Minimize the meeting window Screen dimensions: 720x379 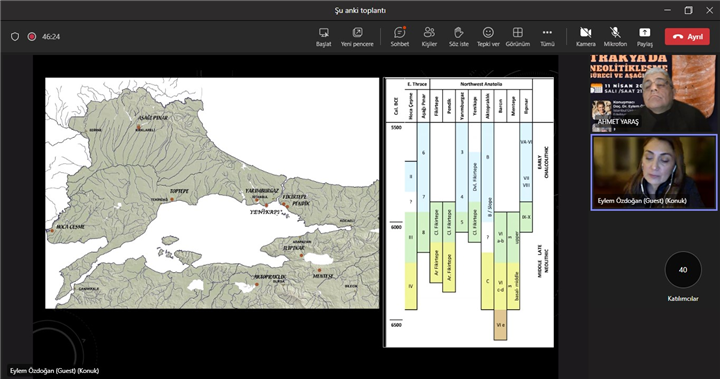click(x=667, y=10)
